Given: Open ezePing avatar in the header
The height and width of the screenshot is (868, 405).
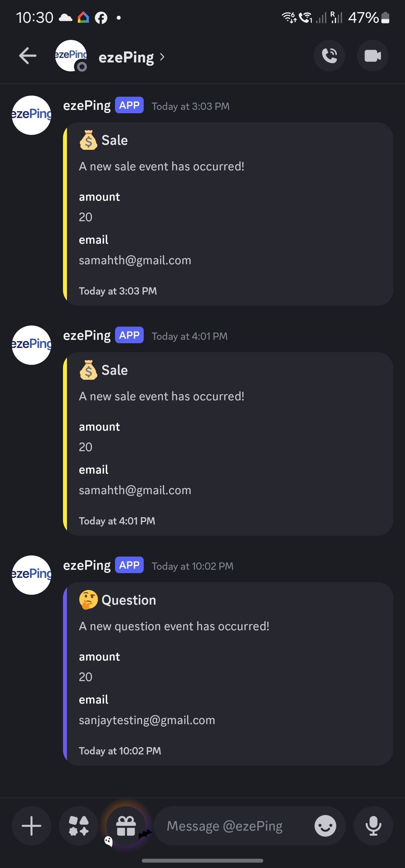Looking at the screenshot, I should pos(71,56).
